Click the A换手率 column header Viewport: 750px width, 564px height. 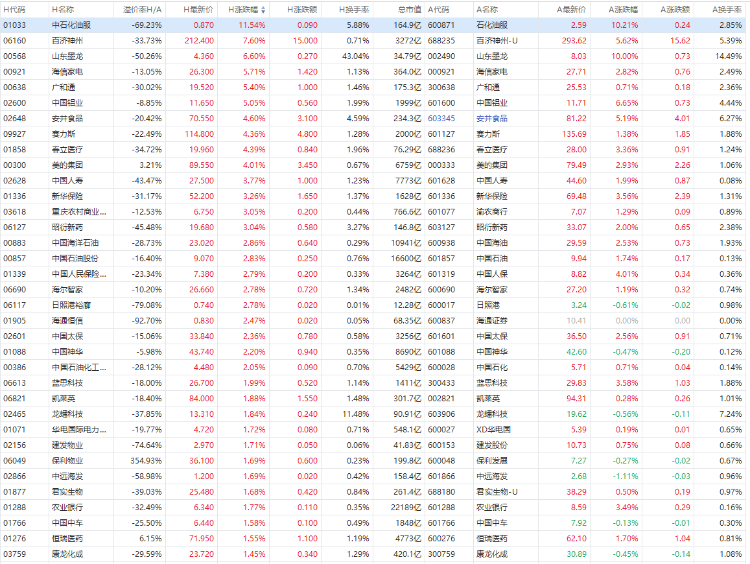(726, 7)
